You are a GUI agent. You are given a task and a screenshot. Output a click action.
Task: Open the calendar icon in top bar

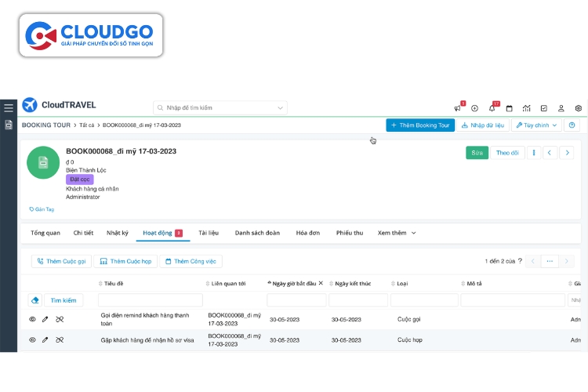pyautogui.click(x=510, y=108)
